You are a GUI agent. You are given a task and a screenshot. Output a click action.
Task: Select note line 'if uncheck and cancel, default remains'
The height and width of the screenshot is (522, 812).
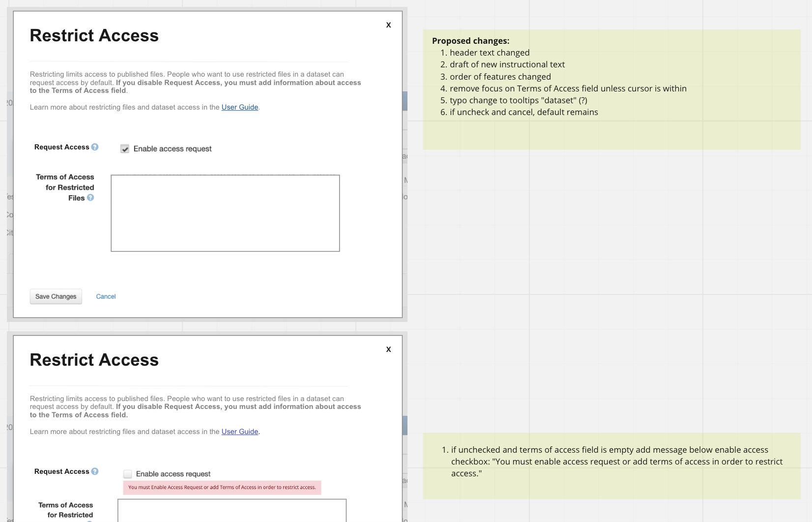[524, 112]
